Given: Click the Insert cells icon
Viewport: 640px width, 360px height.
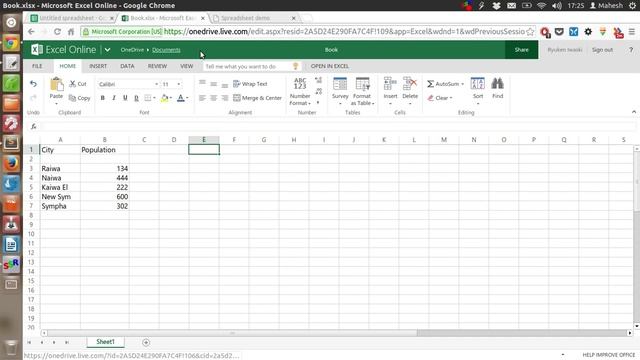Looking at the screenshot, I should tap(390, 84).
